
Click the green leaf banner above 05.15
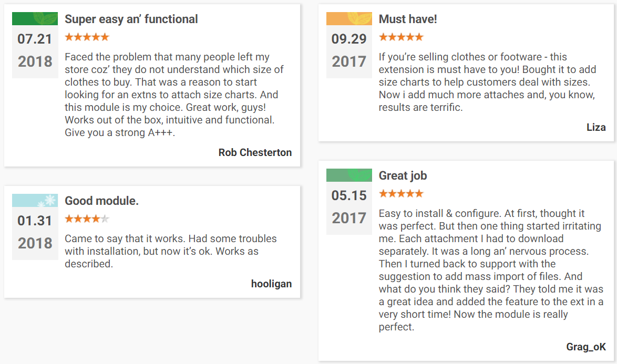(x=349, y=175)
